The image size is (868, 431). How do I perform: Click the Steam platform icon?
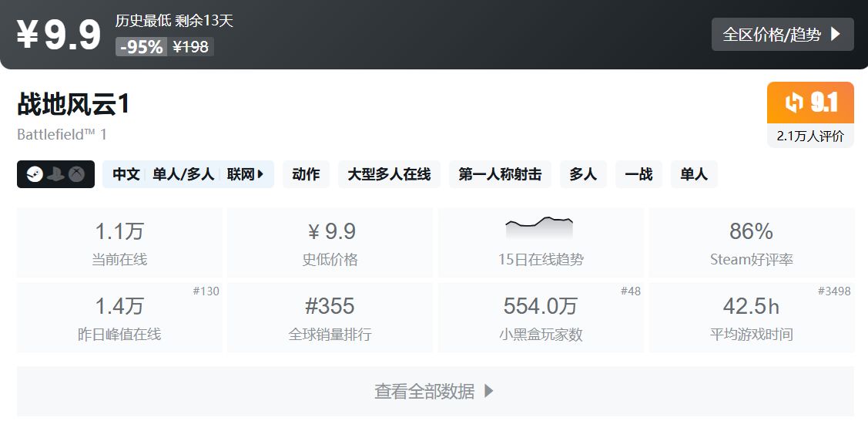[35, 174]
